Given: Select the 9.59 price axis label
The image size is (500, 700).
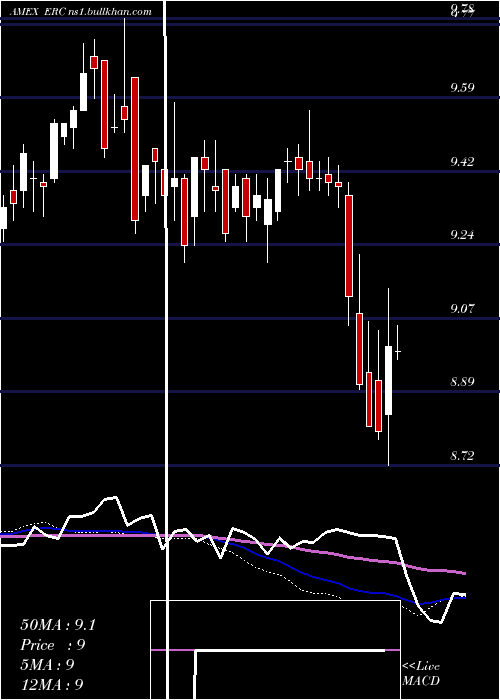Looking at the screenshot, I should (x=462, y=87).
